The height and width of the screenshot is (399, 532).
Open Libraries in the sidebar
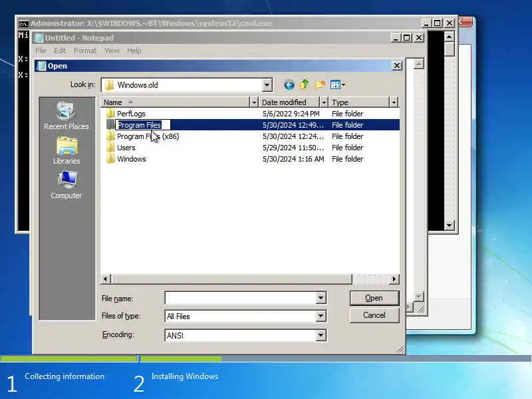(66, 151)
